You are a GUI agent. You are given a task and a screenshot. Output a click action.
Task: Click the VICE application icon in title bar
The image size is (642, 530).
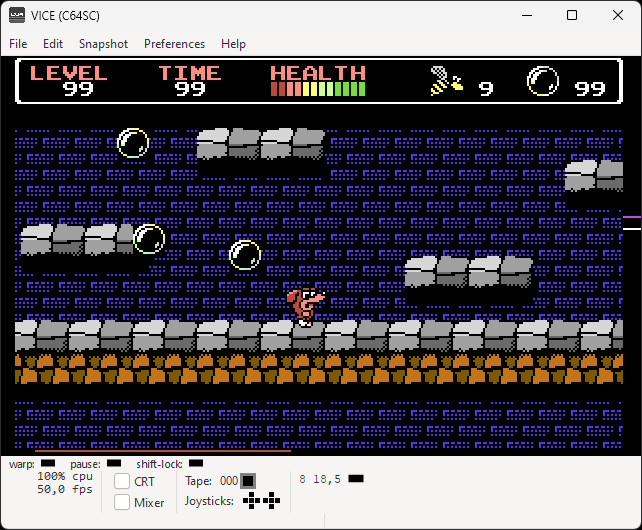[17, 16]
